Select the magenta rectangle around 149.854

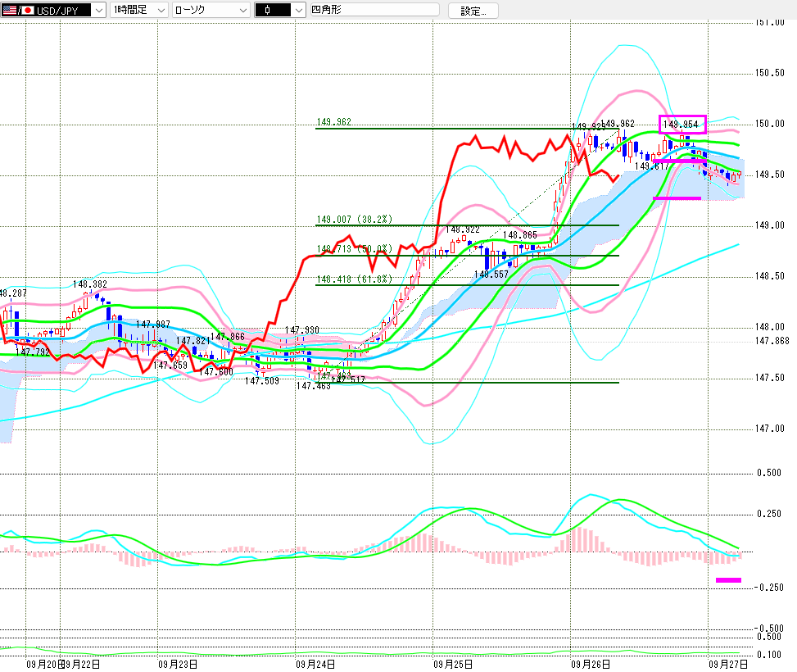point(682,125)
